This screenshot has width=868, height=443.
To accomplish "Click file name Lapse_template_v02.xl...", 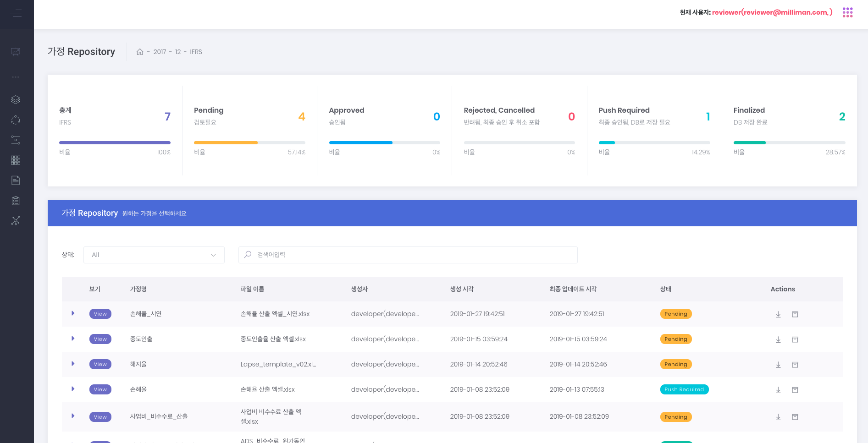I will pos(278,364).
